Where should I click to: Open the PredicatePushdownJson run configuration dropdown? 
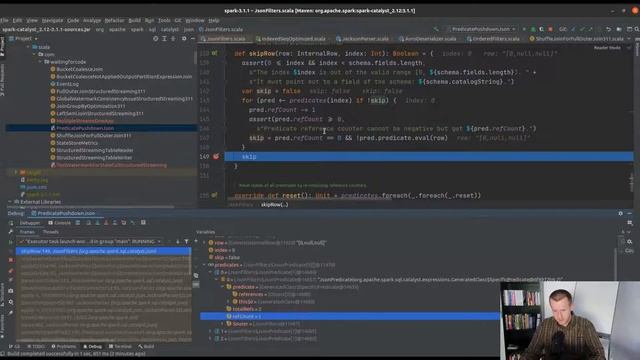(x=482, y=29)
